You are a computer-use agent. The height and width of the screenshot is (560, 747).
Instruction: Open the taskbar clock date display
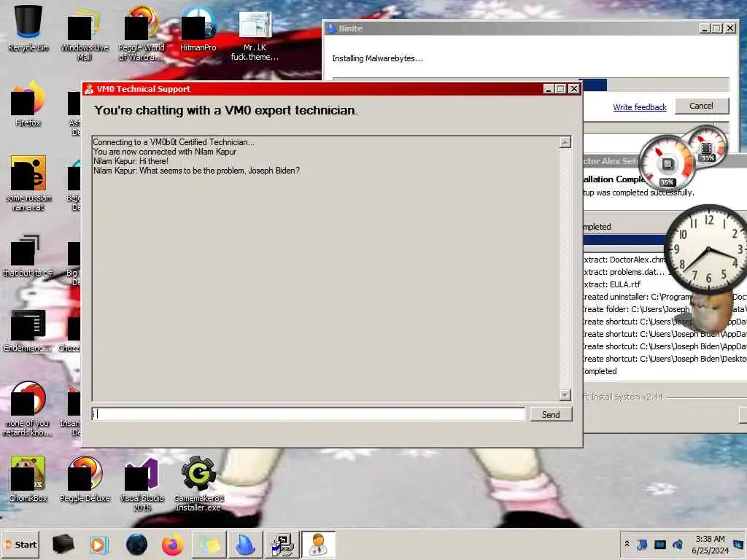(x=710, y=545)
